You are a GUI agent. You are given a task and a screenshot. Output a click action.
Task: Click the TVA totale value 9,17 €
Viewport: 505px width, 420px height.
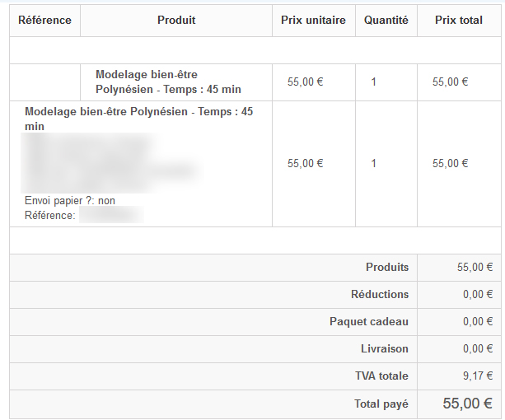click(477, 376)
